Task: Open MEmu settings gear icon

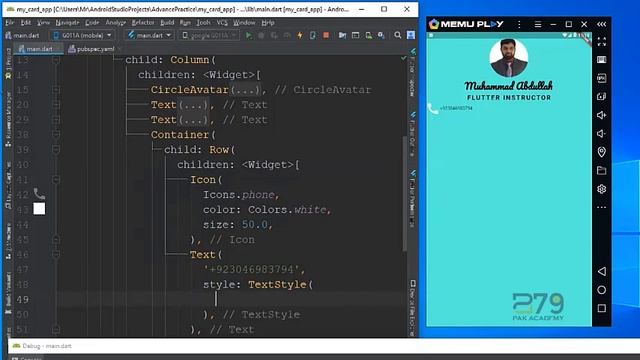Action: pos(602,189)
